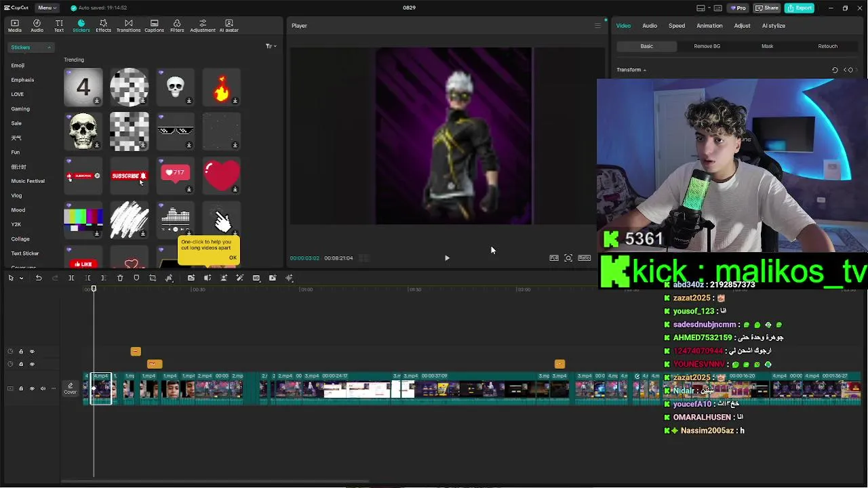Select the fire flame sticker
The width and height of the screenshot is (868, 488).
[222, 87]
